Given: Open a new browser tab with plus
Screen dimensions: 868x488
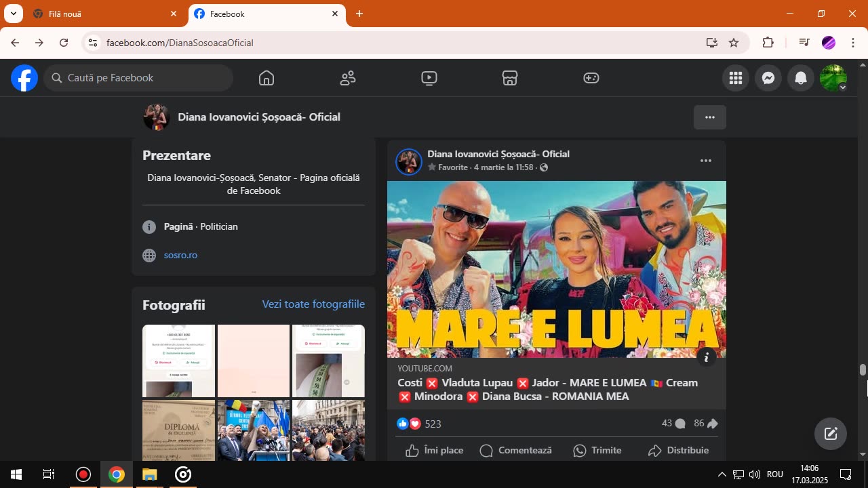Looking at the screenshot, I should (x=359, y=14).
